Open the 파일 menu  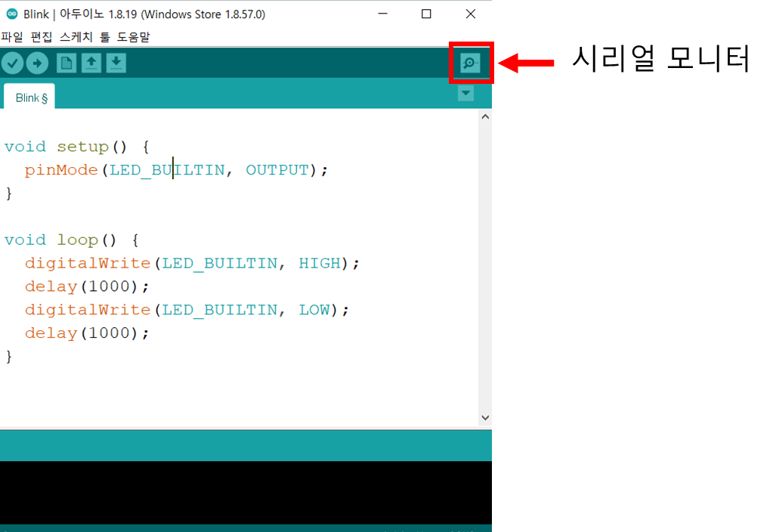[x=12, y=37]
